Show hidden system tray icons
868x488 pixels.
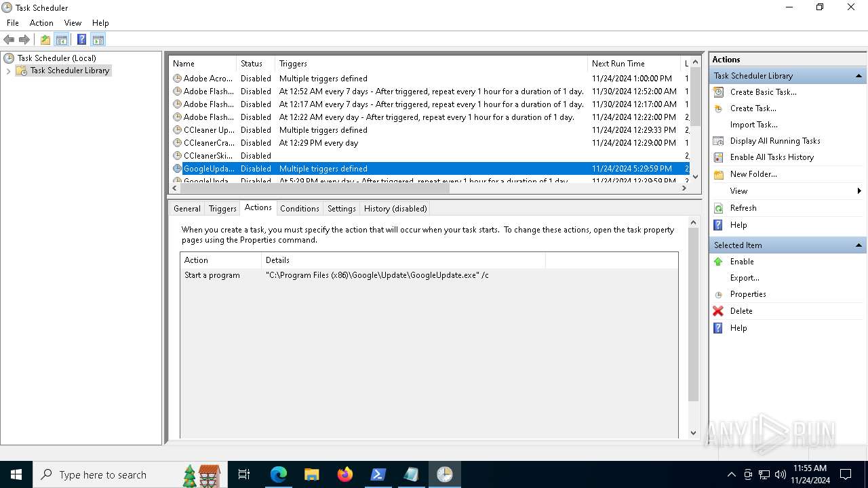point(731,474)
